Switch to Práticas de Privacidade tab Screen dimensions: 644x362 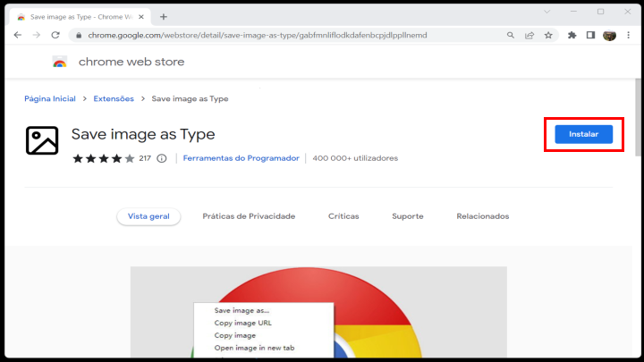pos(249,216)
